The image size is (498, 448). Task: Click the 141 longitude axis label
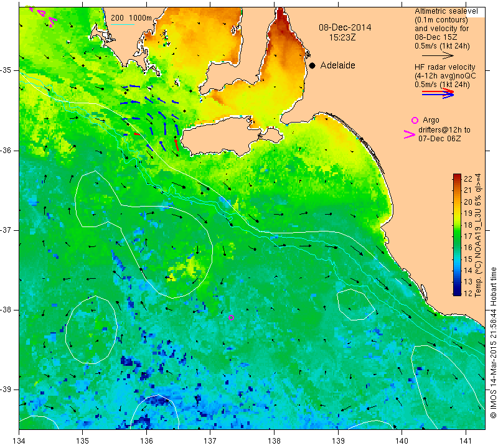[x=466, y=441]
